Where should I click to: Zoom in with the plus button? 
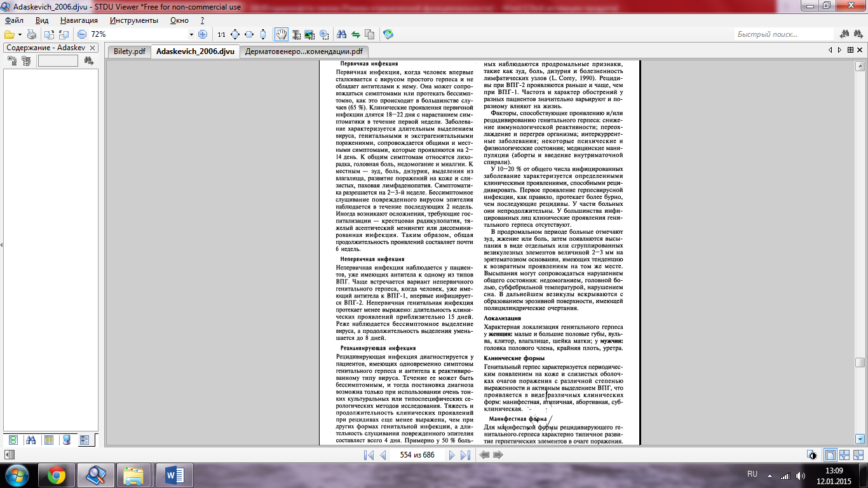click(x=203, y=34)
